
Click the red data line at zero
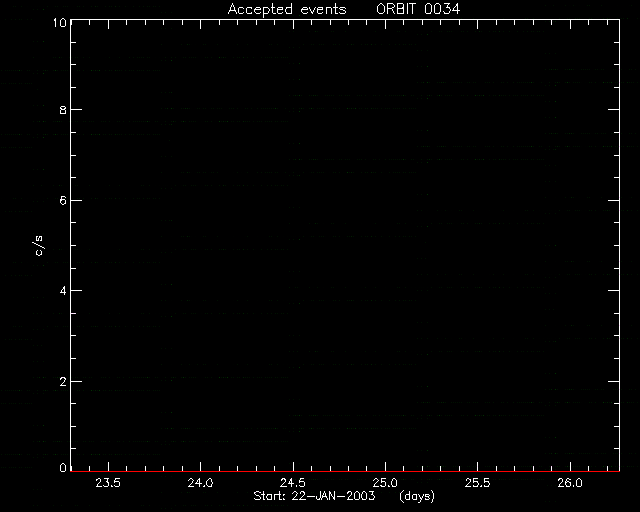pos(345,471)
